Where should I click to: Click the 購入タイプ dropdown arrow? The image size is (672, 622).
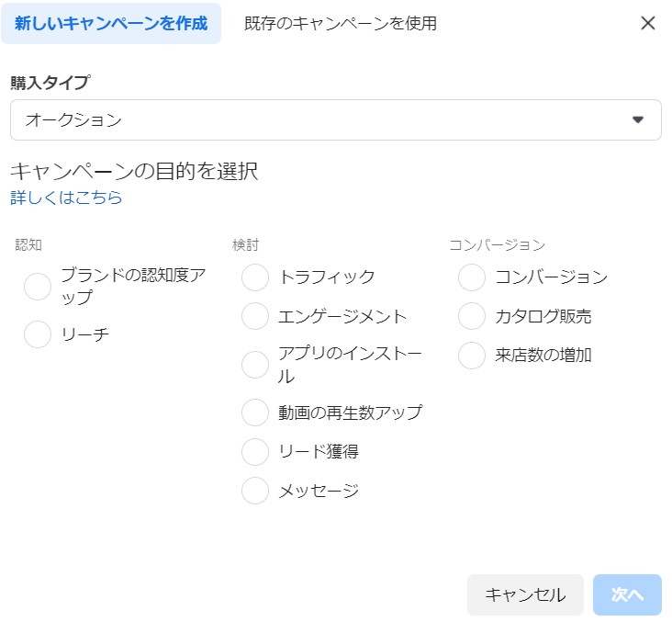click(x=638, y=119)
